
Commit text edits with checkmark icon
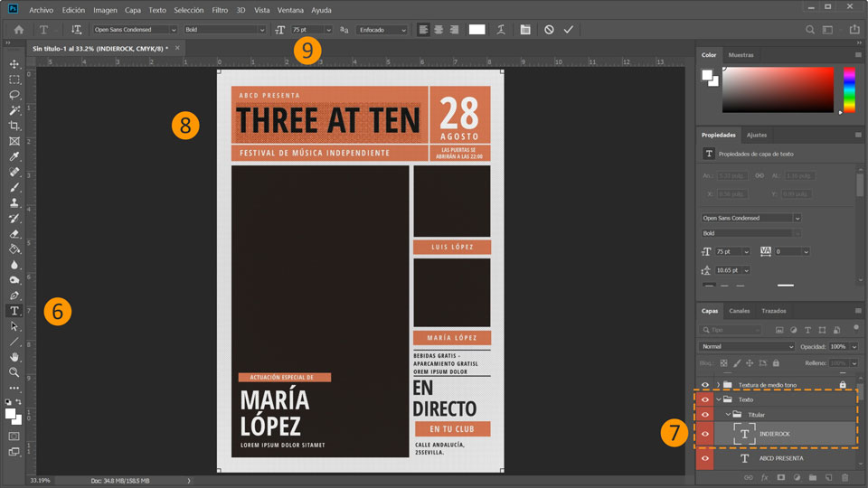coord(569,30)
